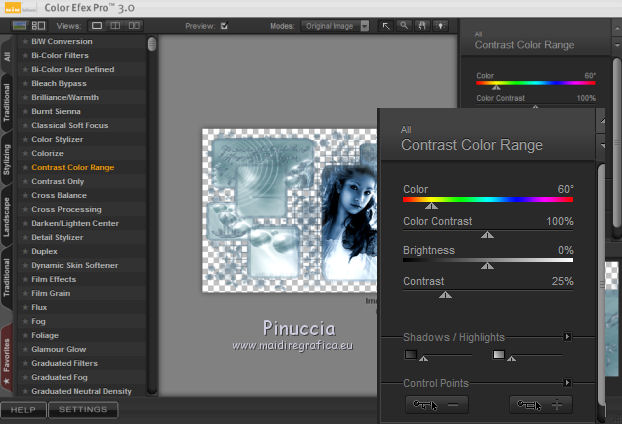Click the image preview in the center
The width and height of the screenshot is (622, 424).
pyautogui.click(x=290, y=210)
